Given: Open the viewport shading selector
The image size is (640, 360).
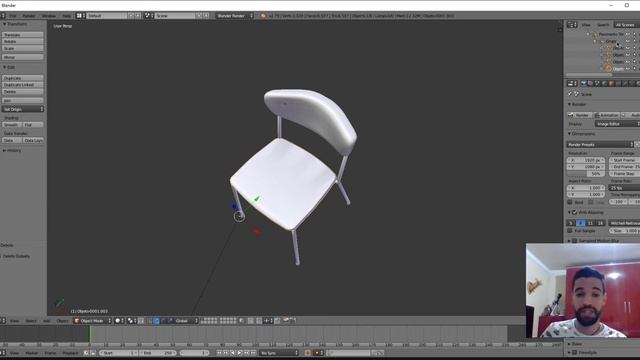Looking at the screenshot, I should click(119, 321).
